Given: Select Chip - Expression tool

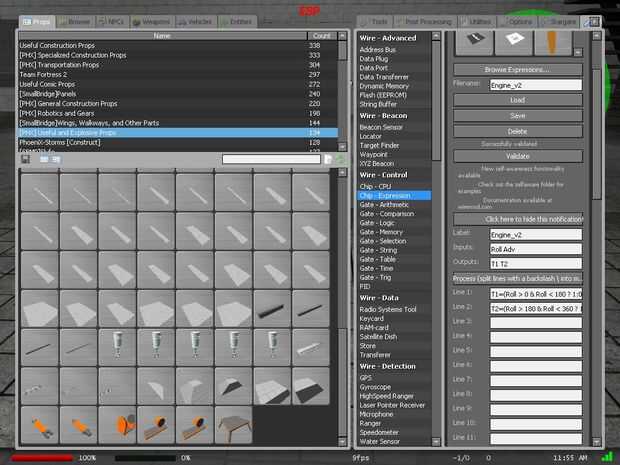Looking at the screenshot, I should pos(394,195).
